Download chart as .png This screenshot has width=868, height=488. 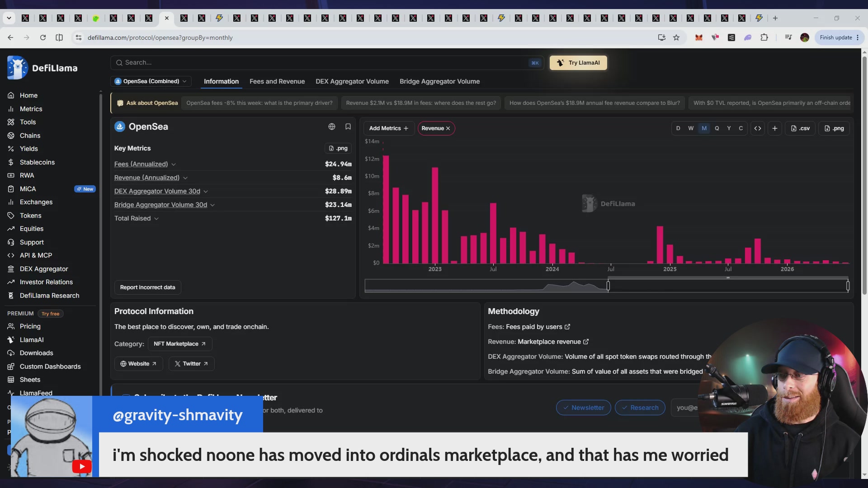(x=834, y=128)
